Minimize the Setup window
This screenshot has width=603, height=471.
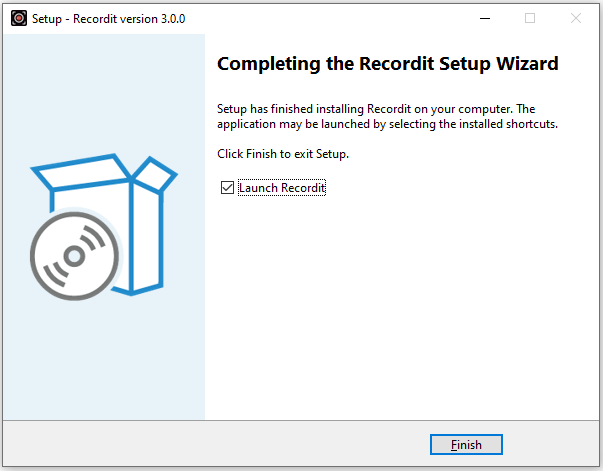484,18
